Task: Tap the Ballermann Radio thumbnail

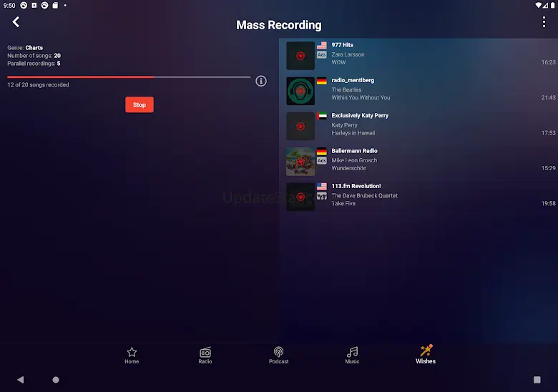Action: pos(300,162)
